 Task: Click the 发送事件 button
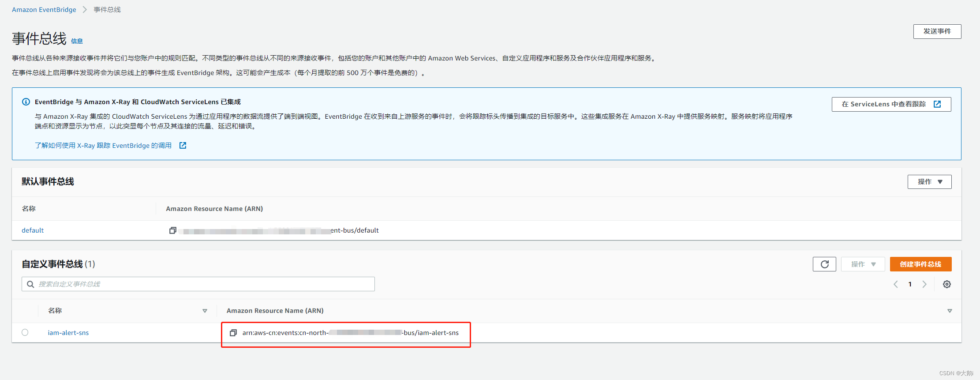tap(937, 31)
